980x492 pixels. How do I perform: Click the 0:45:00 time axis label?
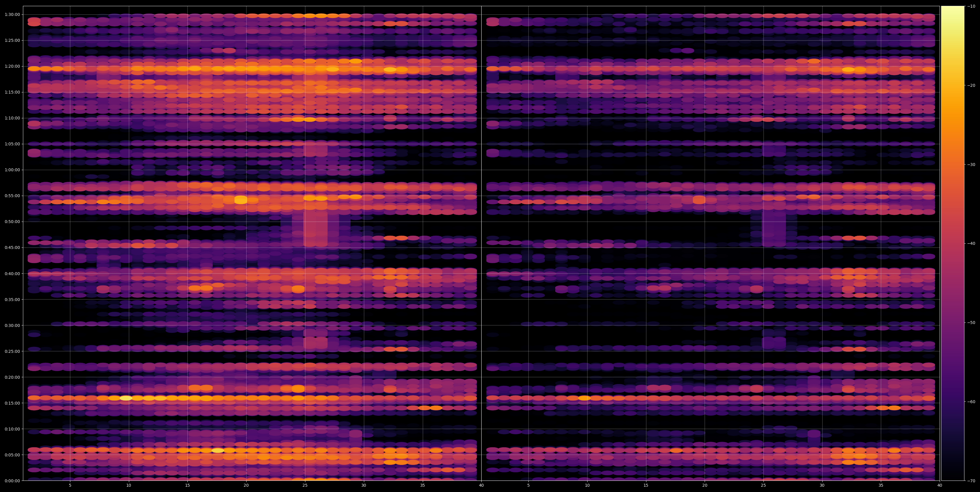tap(12, 248)
